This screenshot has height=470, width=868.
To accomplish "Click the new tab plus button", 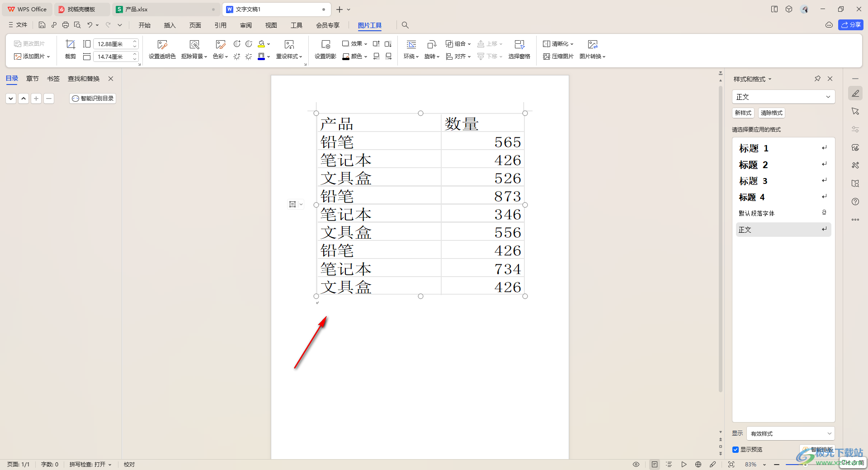I will pos(339,9).
